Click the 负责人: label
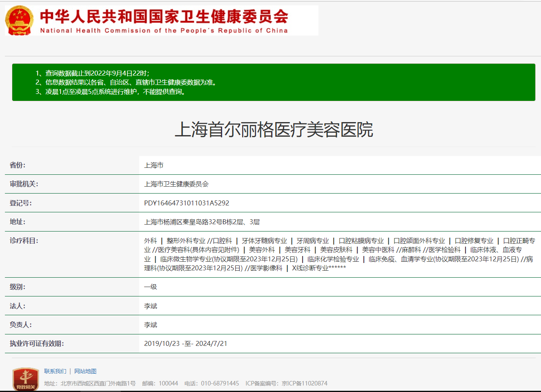The height and width of the screenshot is (392, 541). [21, 325]
